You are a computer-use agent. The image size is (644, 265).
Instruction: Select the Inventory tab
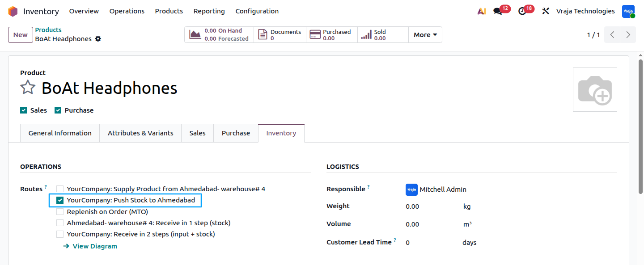tap(281, 133)
